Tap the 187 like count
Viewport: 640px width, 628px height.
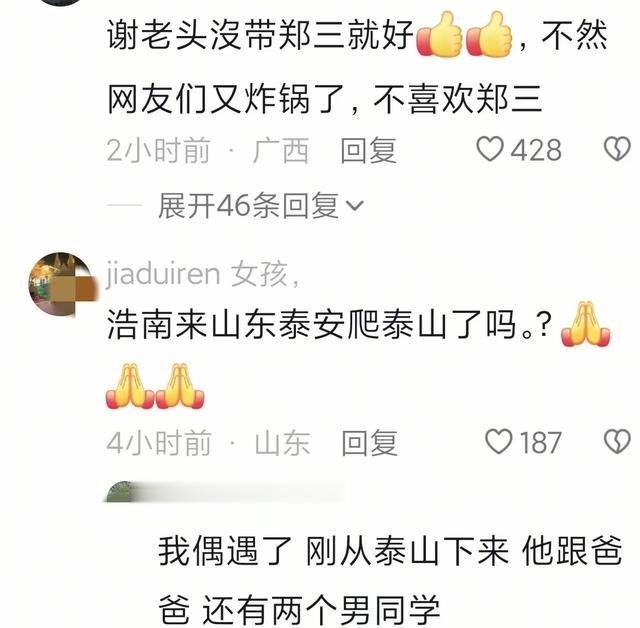[540, 442]
